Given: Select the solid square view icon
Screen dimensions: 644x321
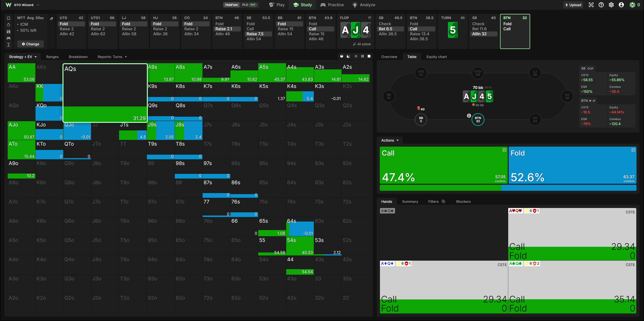Looking at the screenshot, I should pos(369,56).
